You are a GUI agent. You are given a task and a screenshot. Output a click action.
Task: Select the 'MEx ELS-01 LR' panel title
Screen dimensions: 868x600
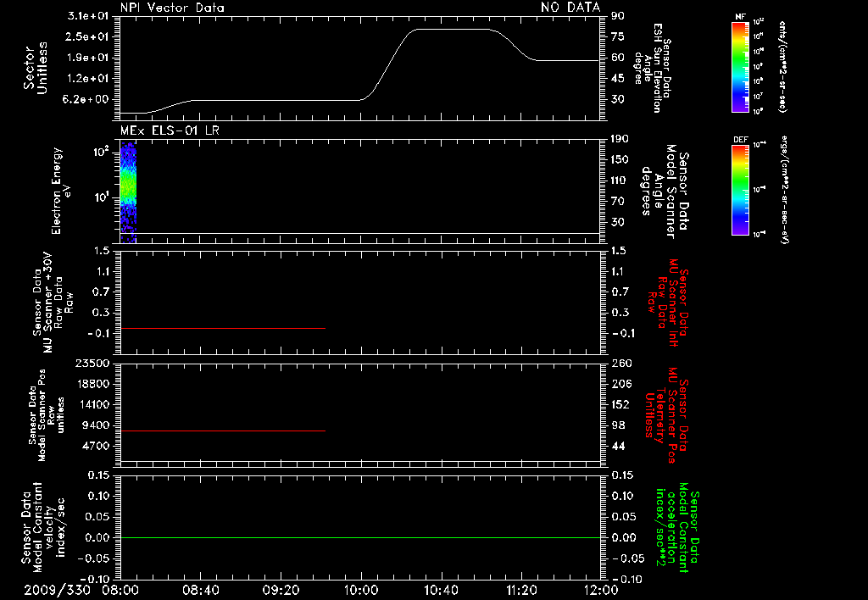[x=170, y=131]
